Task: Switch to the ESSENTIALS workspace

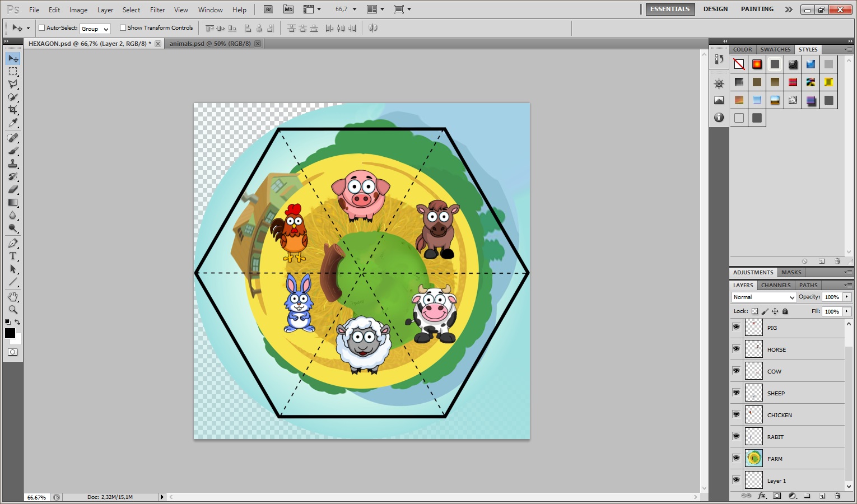Action: click(670, 10)
